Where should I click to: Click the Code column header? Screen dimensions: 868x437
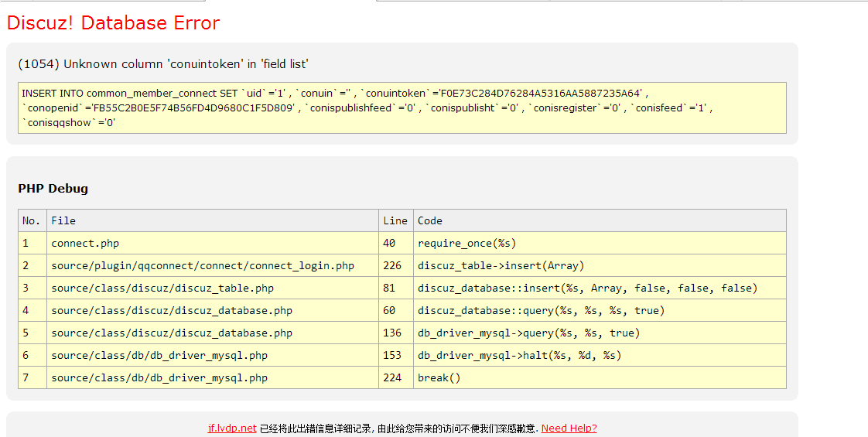click(x=430, y=220)
